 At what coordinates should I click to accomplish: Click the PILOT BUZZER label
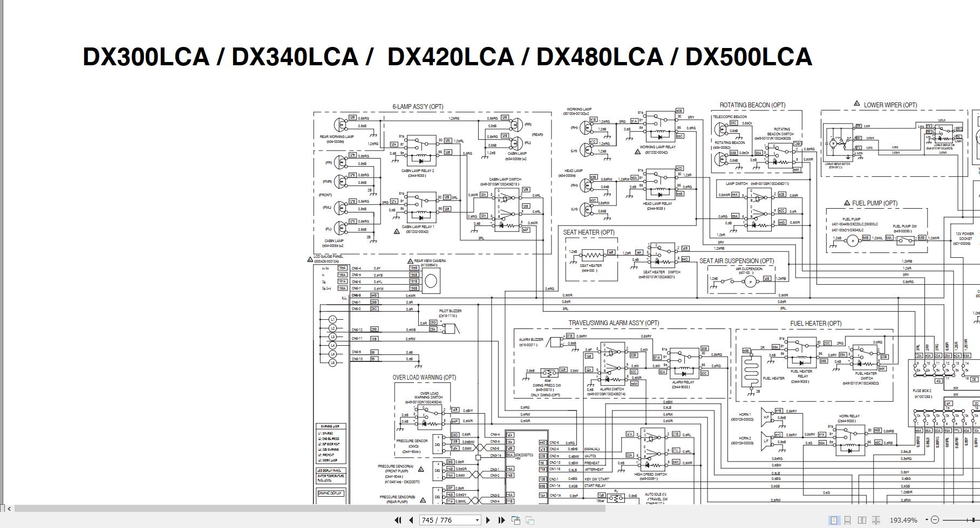coord(450,311)
